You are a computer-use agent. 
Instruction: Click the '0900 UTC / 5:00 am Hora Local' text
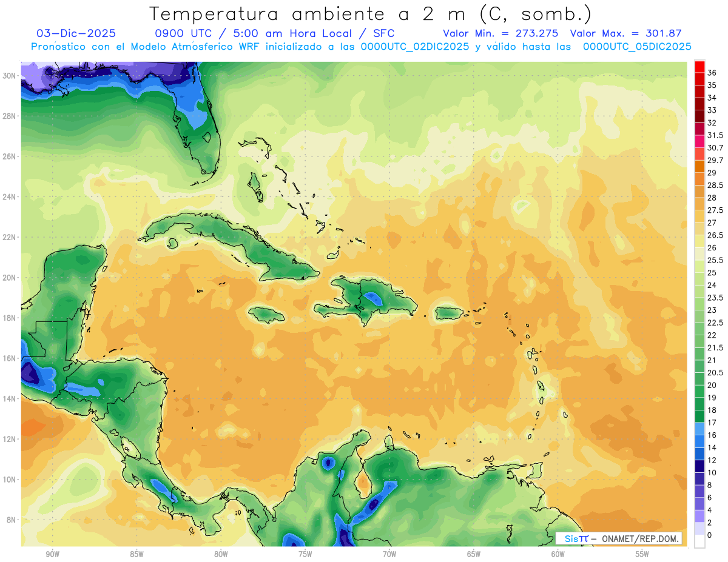(255, 33)
